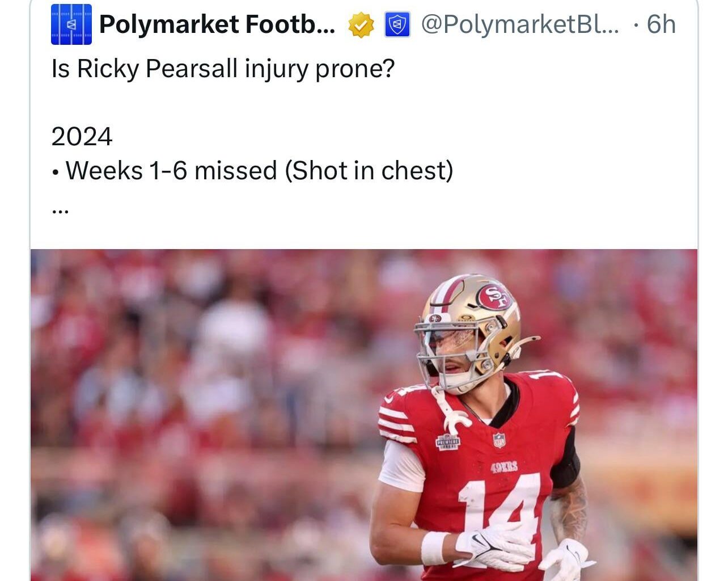
Task: Tap the patch on the jersey's chest
Action: [x=447, y=442]
